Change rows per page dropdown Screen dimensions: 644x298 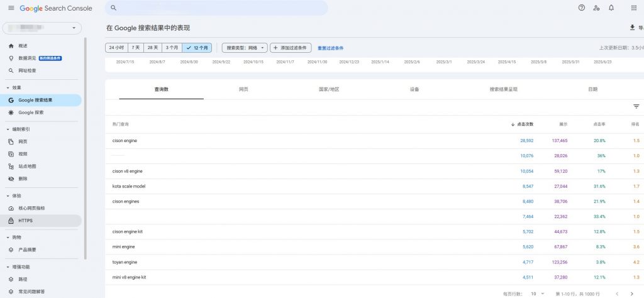536,294
